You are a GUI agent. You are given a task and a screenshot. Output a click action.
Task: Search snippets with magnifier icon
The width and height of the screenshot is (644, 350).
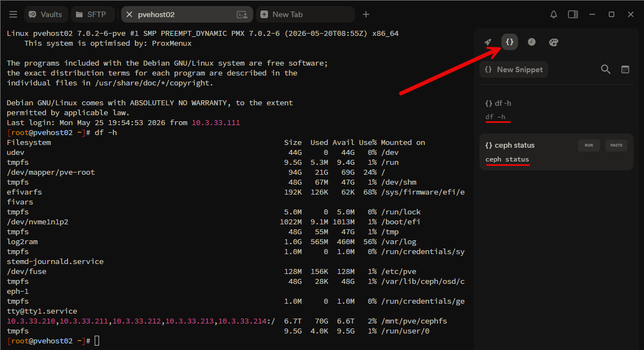(x=605, y=69)
